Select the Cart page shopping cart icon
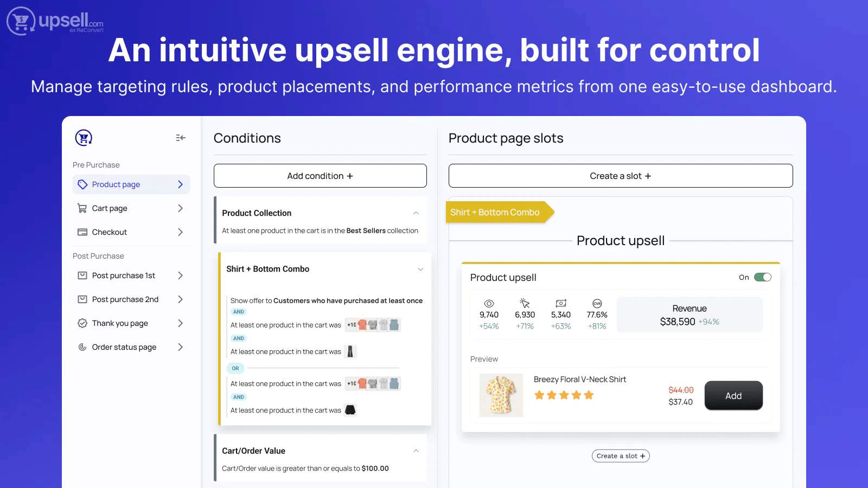This screenshot has height=488, width=868. tap(82, 208)
